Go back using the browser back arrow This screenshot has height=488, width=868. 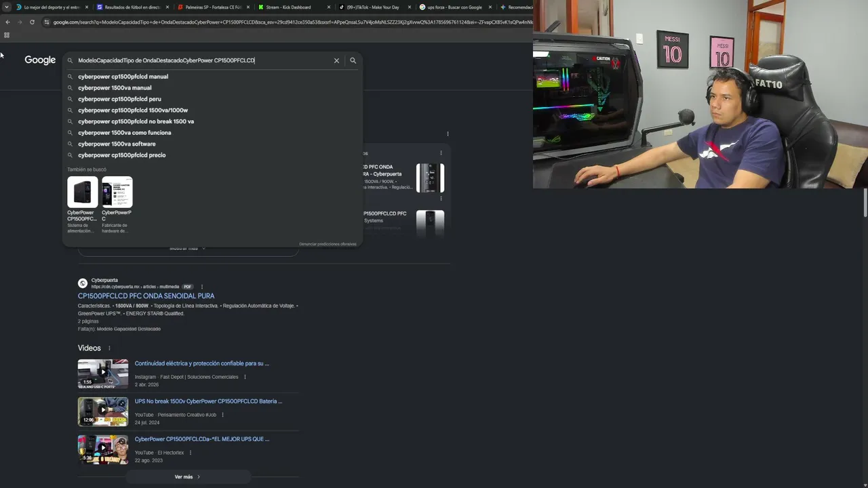pos(7,22)
